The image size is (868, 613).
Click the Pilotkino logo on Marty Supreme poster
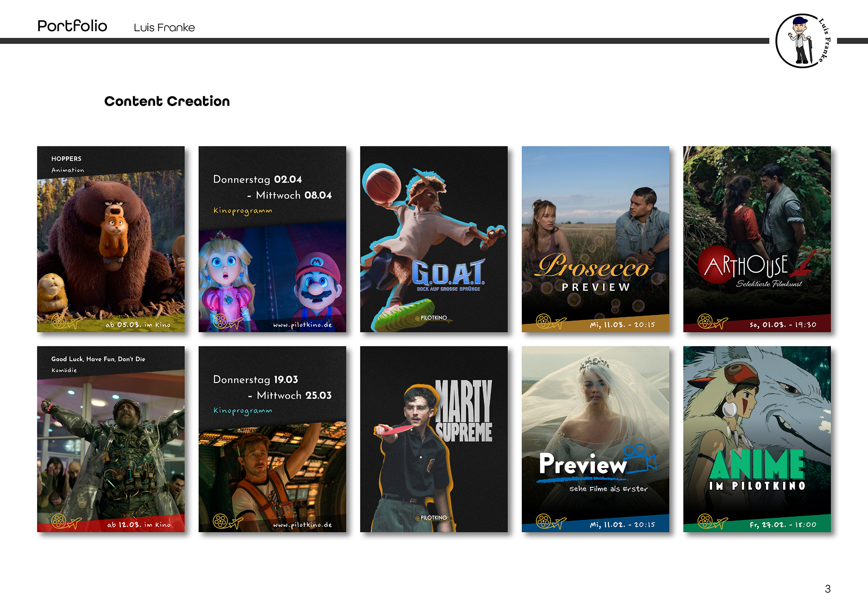point(434,518)
